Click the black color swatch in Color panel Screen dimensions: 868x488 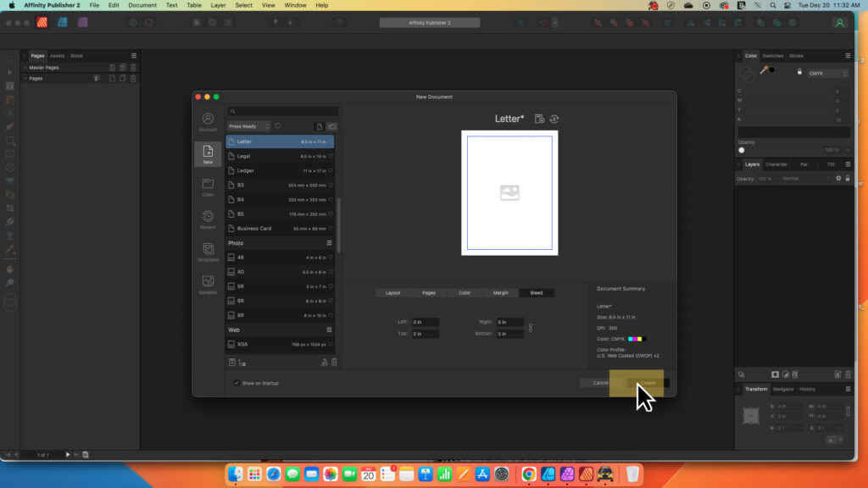tap(772, 69)
